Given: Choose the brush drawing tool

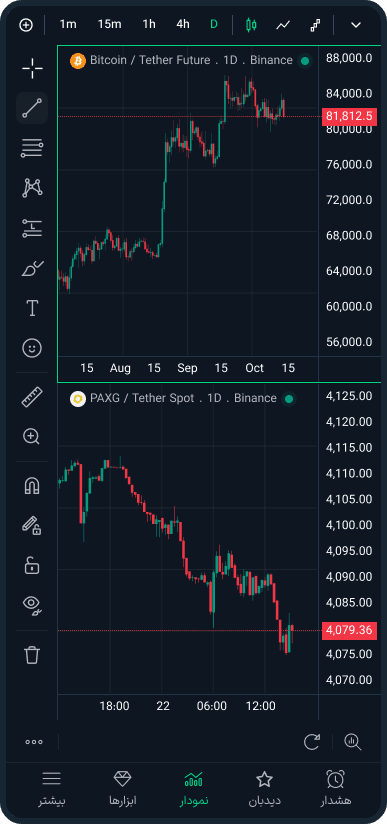Looking at the screenshot, I should click(32, 268).
